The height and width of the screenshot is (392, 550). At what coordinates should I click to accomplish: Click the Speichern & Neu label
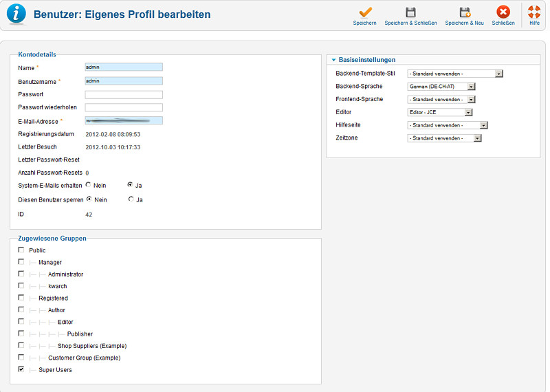465,23
